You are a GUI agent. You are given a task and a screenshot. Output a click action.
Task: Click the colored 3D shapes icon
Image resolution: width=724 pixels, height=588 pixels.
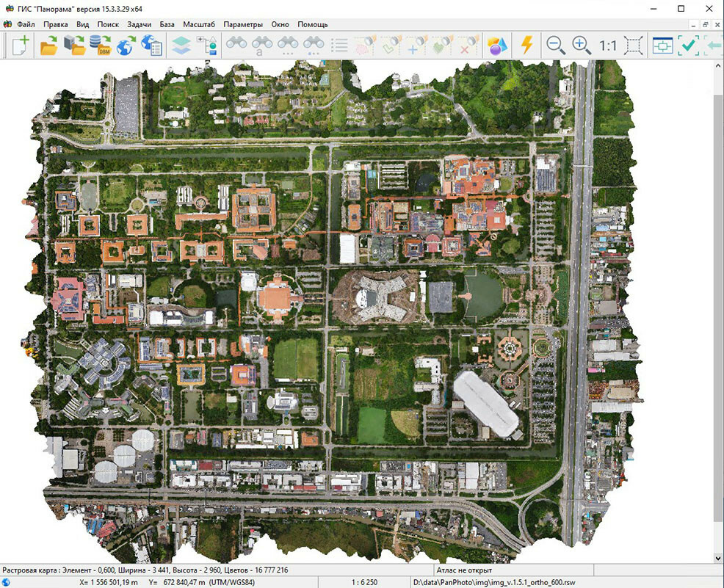[498, 46]
